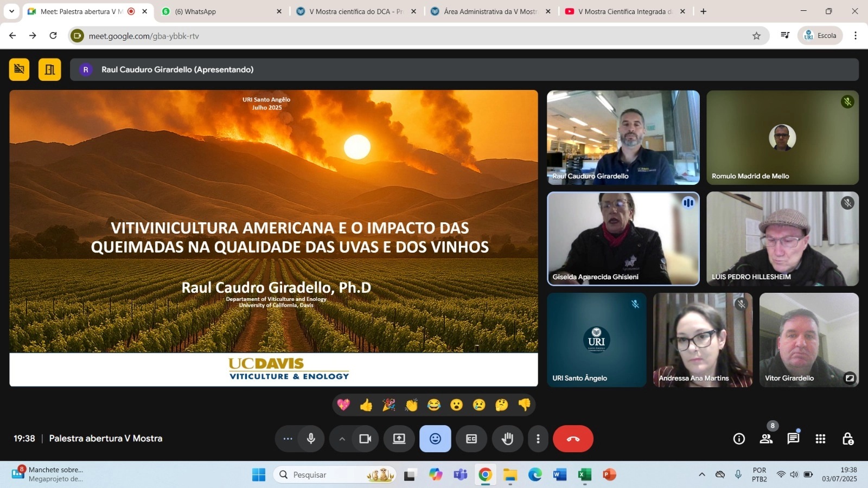This screenshot has width=868, height=488.
Task: Open Excel from the Windows taskbar
Action: [584, 475]
